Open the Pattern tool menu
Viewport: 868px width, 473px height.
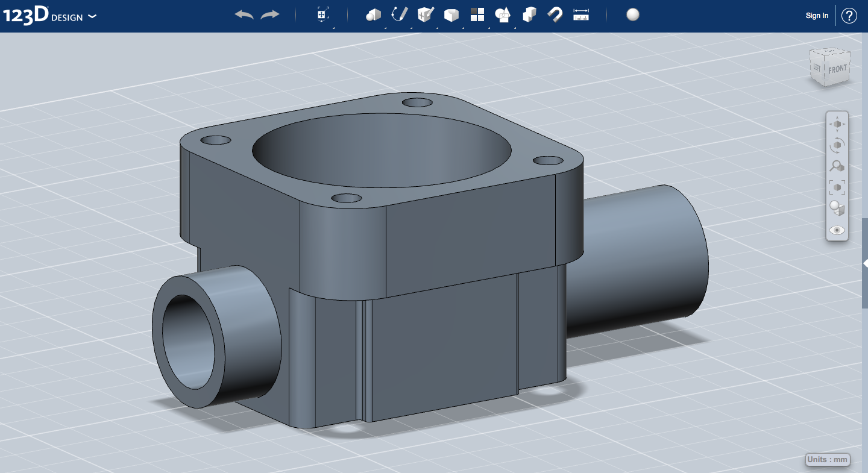pyautogui.click(x=477, y=15)
